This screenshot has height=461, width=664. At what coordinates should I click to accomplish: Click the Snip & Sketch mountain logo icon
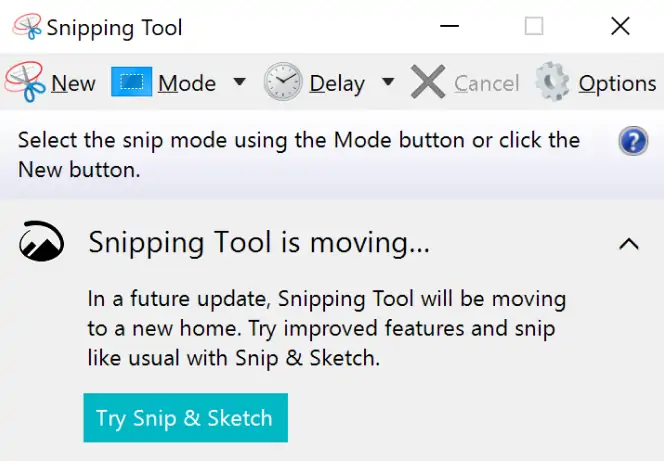(x=42, y=241)
